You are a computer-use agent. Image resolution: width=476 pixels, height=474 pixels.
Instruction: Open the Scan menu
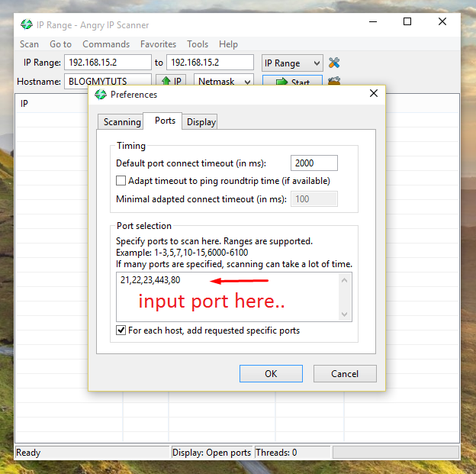tap(29, 44)
